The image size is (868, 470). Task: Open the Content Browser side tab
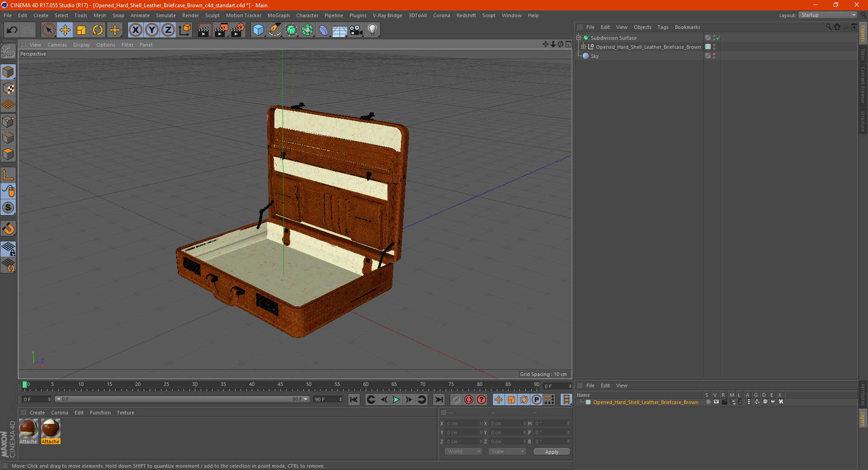click(863, 85)
